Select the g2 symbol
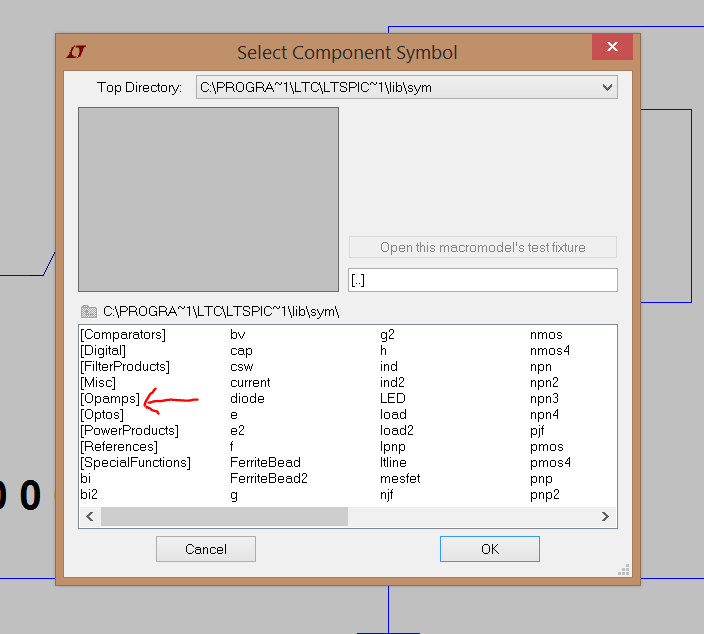The height and width of the screenshot is (634, 704). tap(387, 336)
